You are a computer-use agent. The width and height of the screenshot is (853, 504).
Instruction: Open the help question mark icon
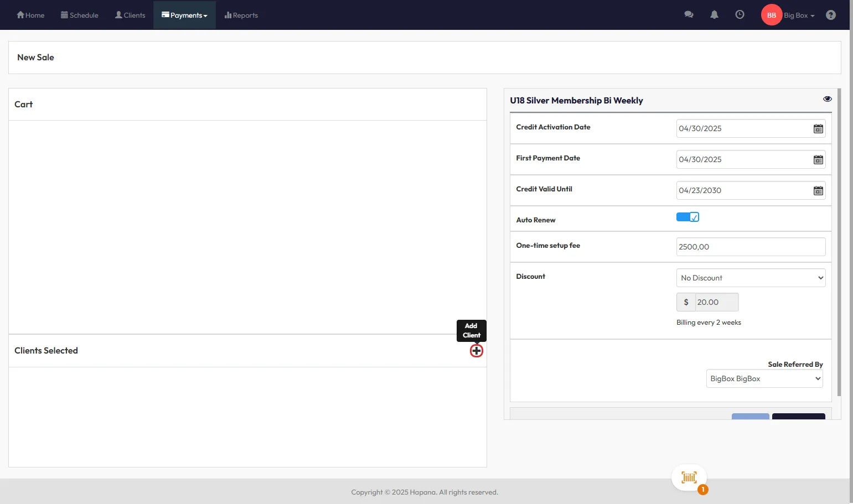(830, 15)
